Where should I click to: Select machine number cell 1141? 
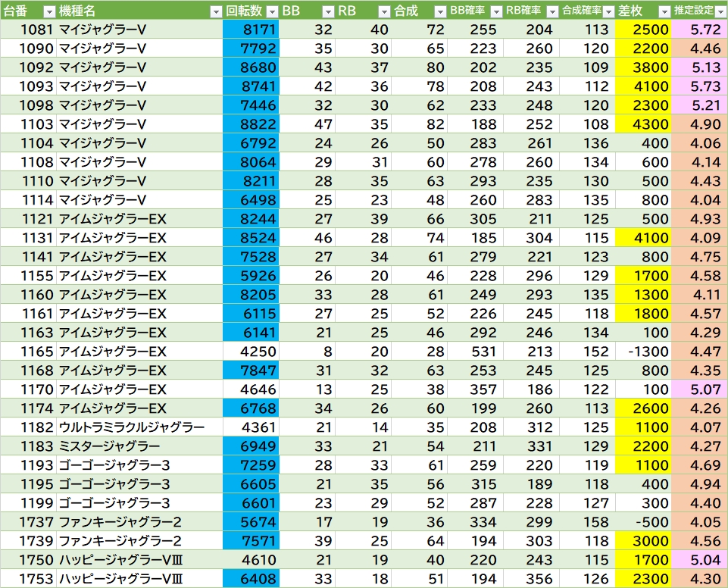28,257
